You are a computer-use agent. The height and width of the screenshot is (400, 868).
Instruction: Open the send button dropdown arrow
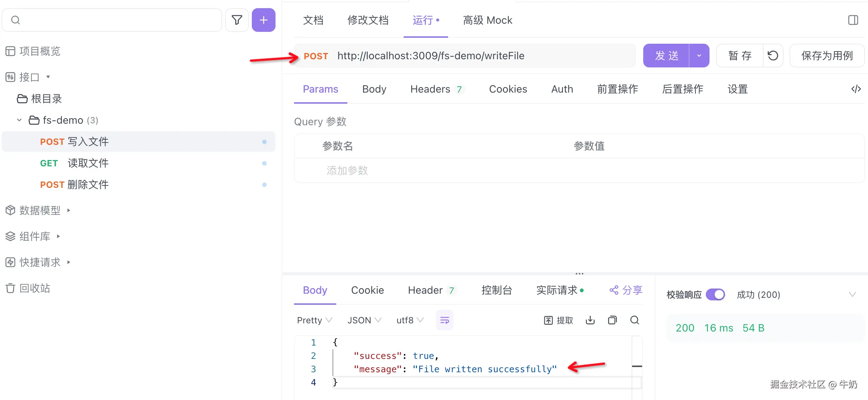coord(699,56)
